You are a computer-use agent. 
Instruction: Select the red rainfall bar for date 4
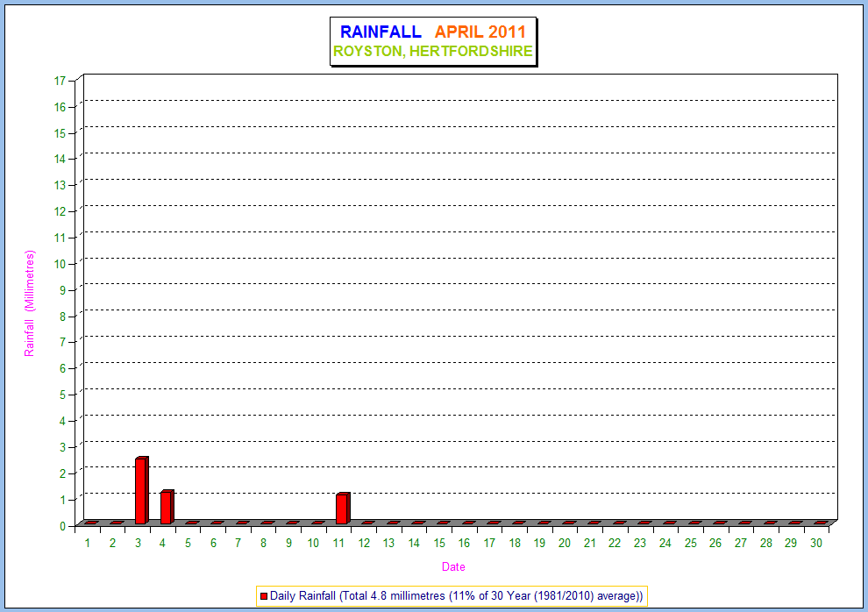[x=167, y=507]
